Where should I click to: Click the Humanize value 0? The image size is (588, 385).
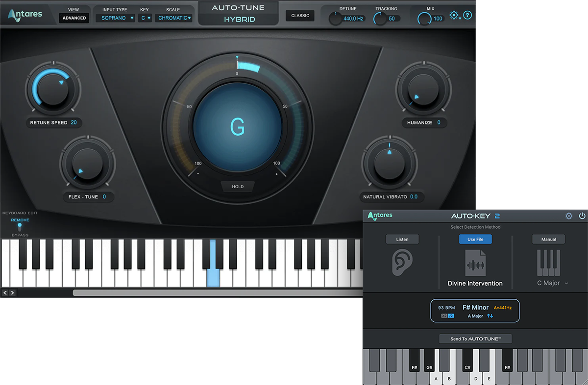click(x=439, y=122)
